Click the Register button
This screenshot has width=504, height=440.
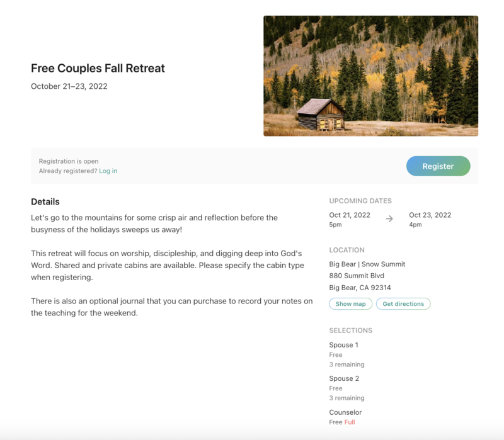(x=438, y=166)
